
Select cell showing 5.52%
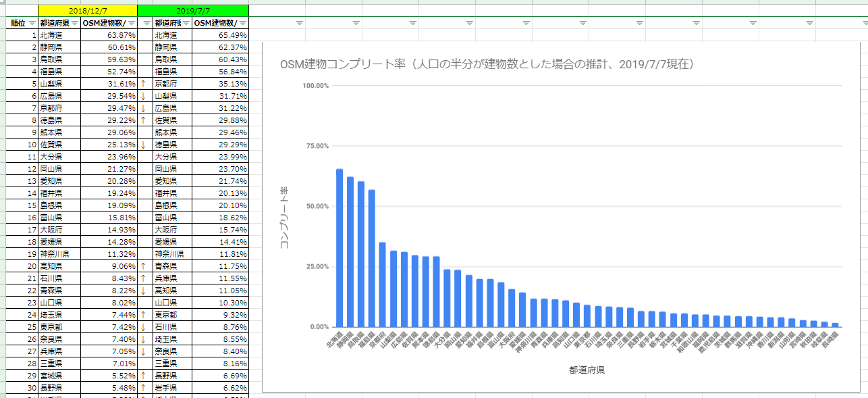click(x=108, y=376)
